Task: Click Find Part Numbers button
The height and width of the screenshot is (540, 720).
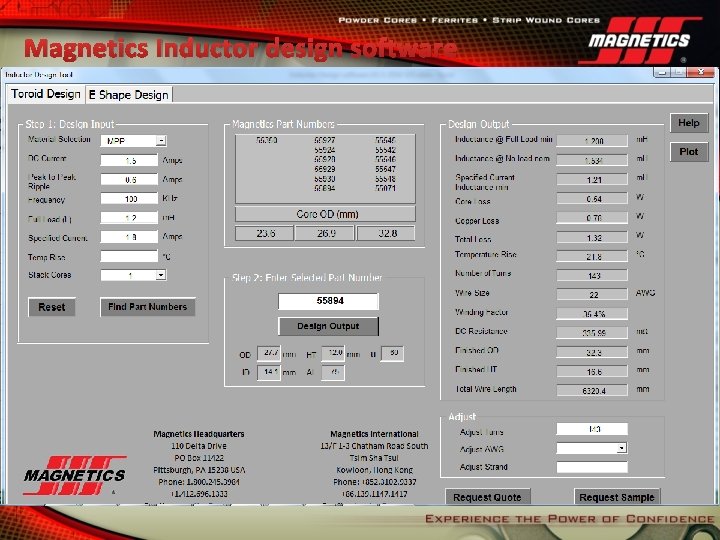Action: (147, 307)
